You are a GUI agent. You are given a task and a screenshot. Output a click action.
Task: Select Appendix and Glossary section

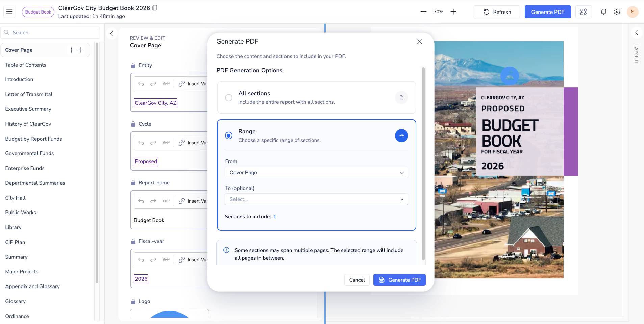pos(32,286)
